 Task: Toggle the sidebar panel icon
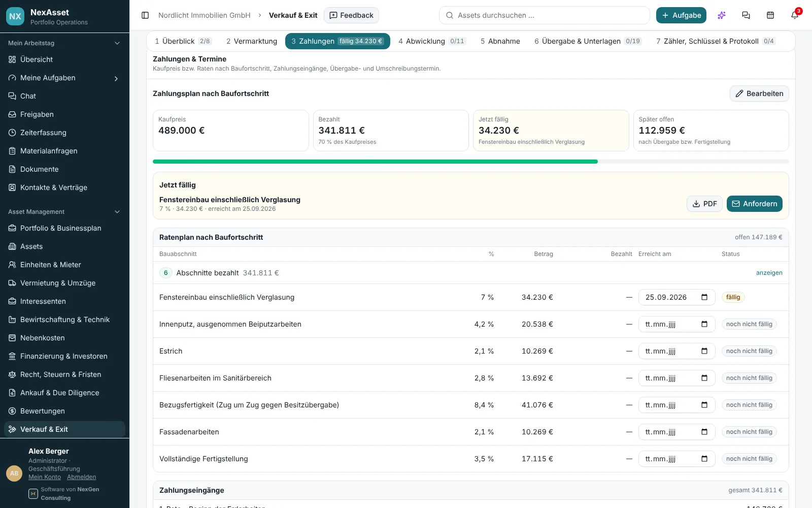(145, 15)
